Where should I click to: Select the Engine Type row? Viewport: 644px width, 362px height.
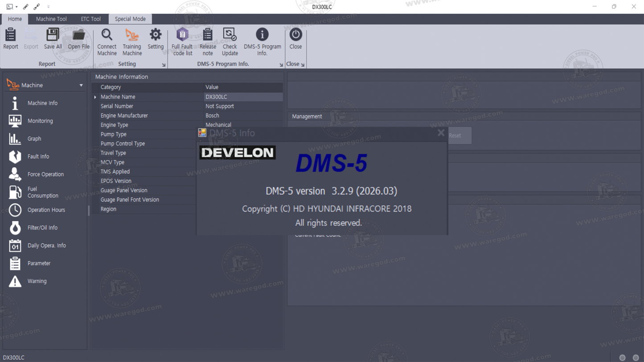coord(187,125)
